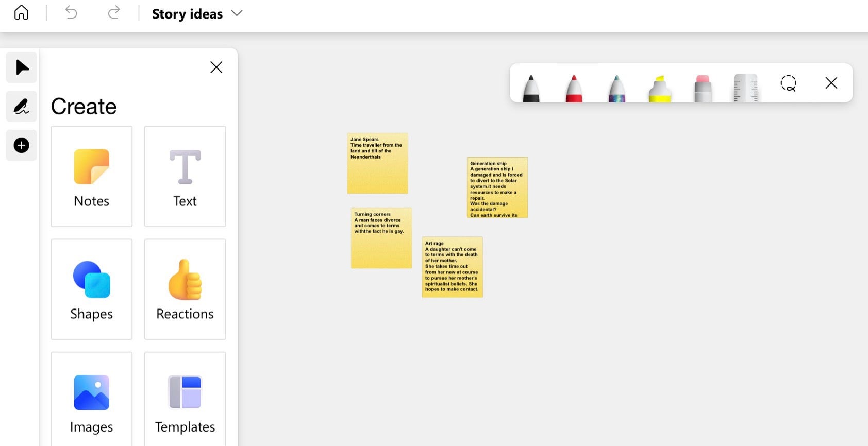Click the Create plus button in sidebar

click(22, 145)
